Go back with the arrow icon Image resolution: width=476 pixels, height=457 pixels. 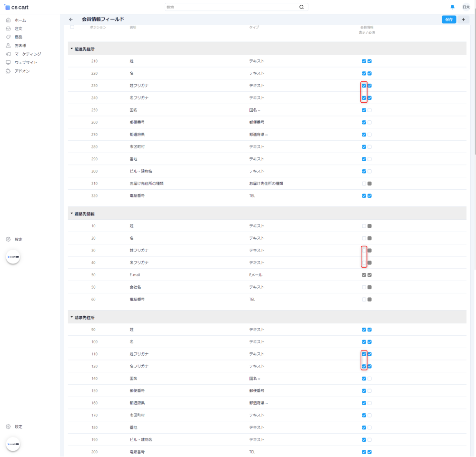tap(71, 19)
